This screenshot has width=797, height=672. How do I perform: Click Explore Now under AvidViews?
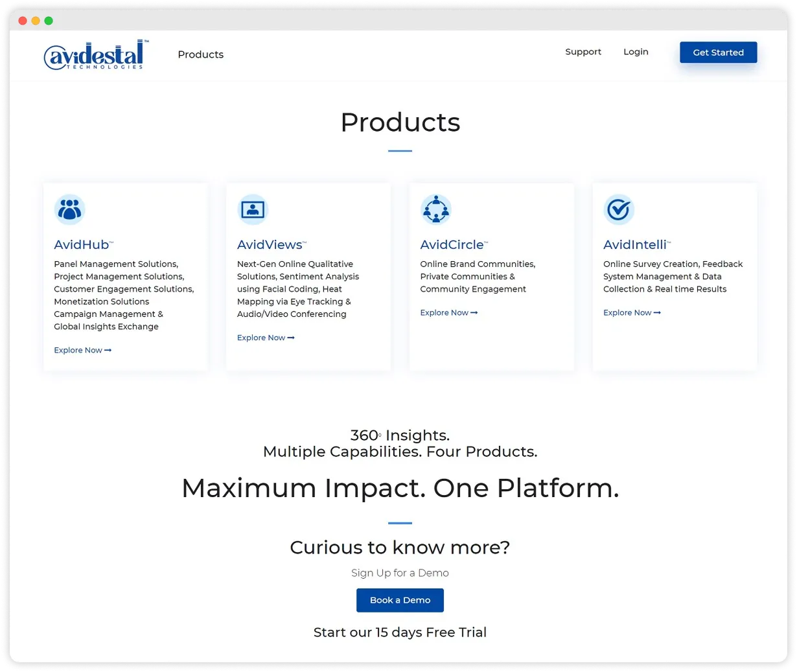[266, 338]
